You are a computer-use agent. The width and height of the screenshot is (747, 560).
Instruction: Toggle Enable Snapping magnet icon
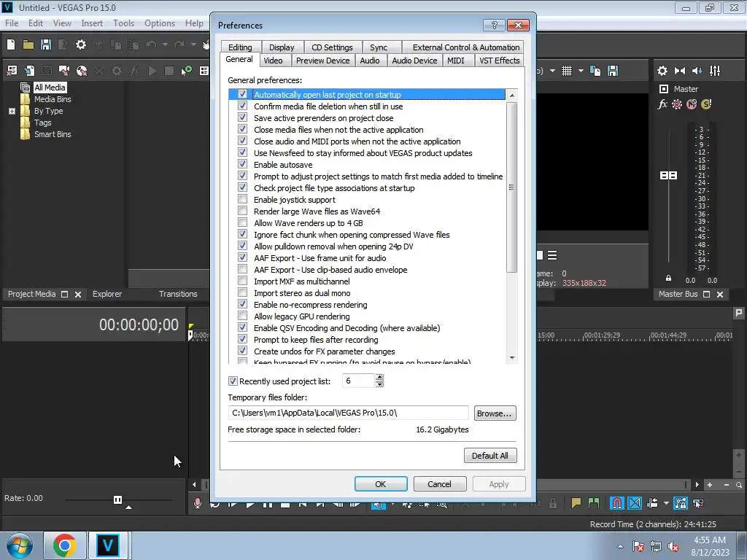coord(616,503)
